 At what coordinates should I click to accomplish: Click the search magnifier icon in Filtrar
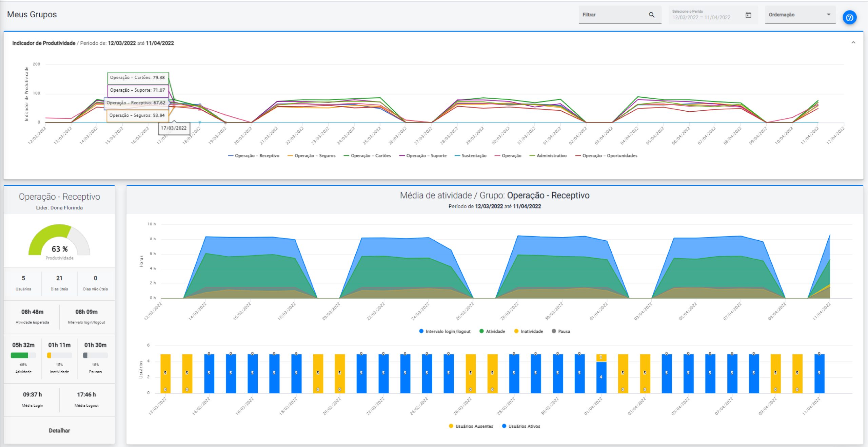(x=651, y=15)
